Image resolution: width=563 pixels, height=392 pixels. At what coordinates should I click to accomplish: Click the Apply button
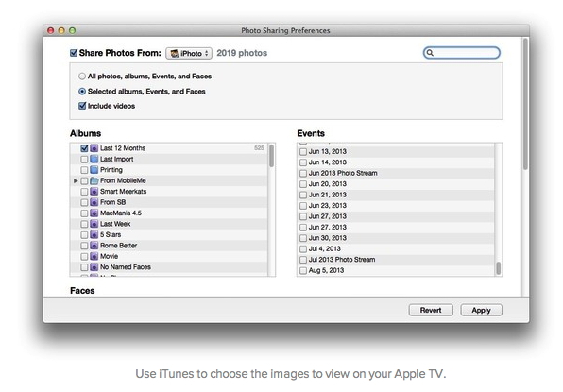481,310
